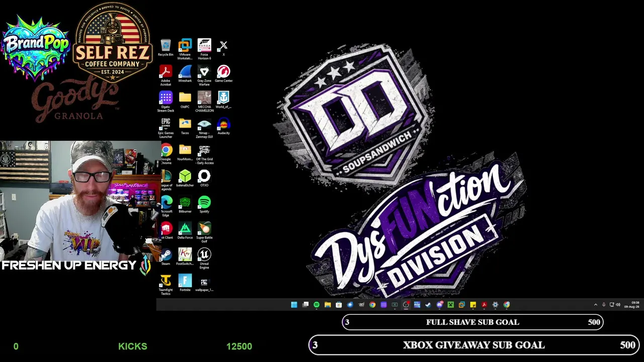Launch Audacity from the desktop
Screen dimensions: 644x362
[x=223, y=127]
